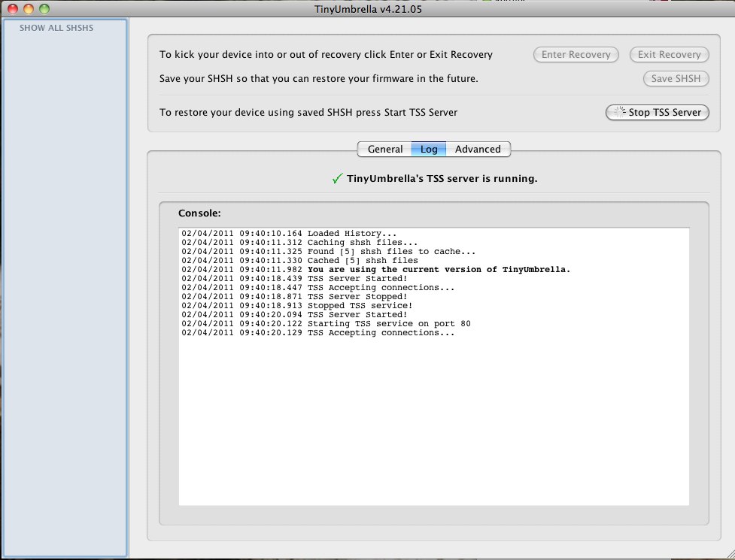Click the 'Starting TSS service on port 80' line
The image size is (735, 560).
coord(389,323)
